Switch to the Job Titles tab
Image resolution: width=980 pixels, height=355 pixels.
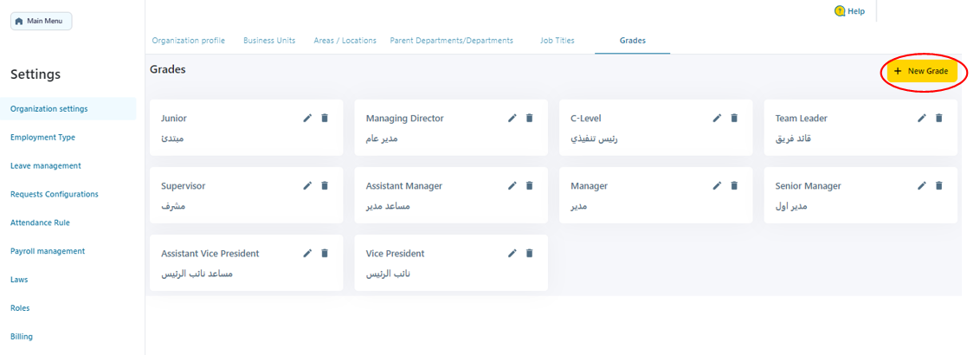[x=557, y=41]
